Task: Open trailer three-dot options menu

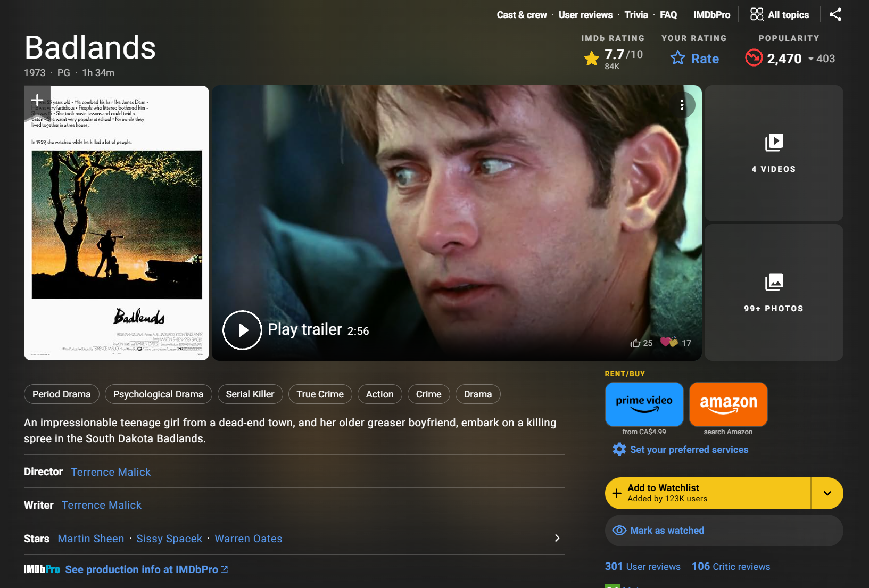Action: [682, 105]
